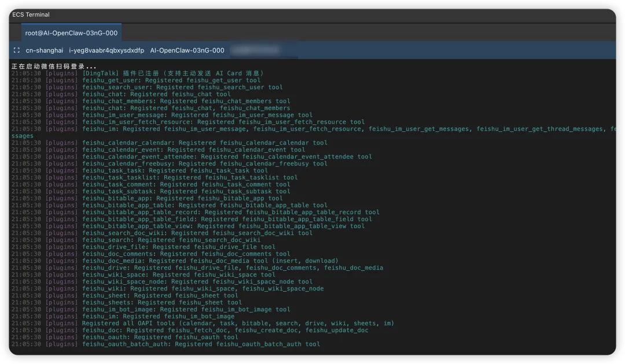
Task: Select the root@AI-OpenClaw-03nG-000 terminal tab
Action: [x=71, y=32]
